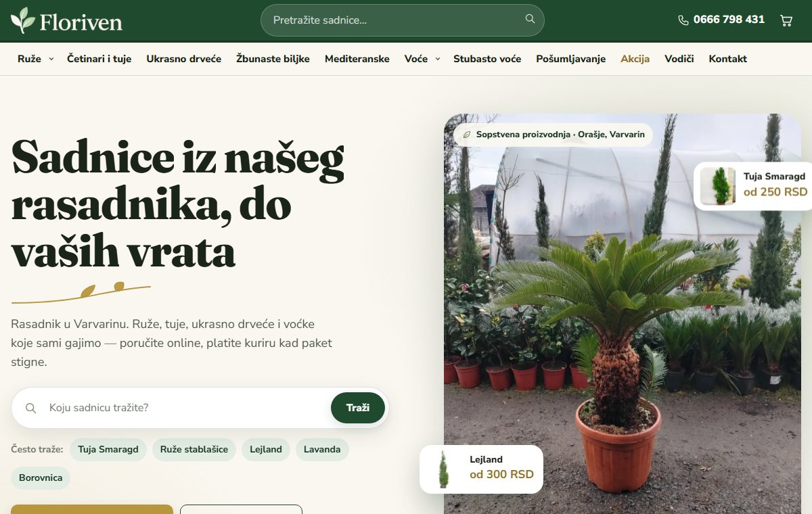The image size is (812, 514).
Task: Go to Pošumljavanje page
Action: pos(571,59)
